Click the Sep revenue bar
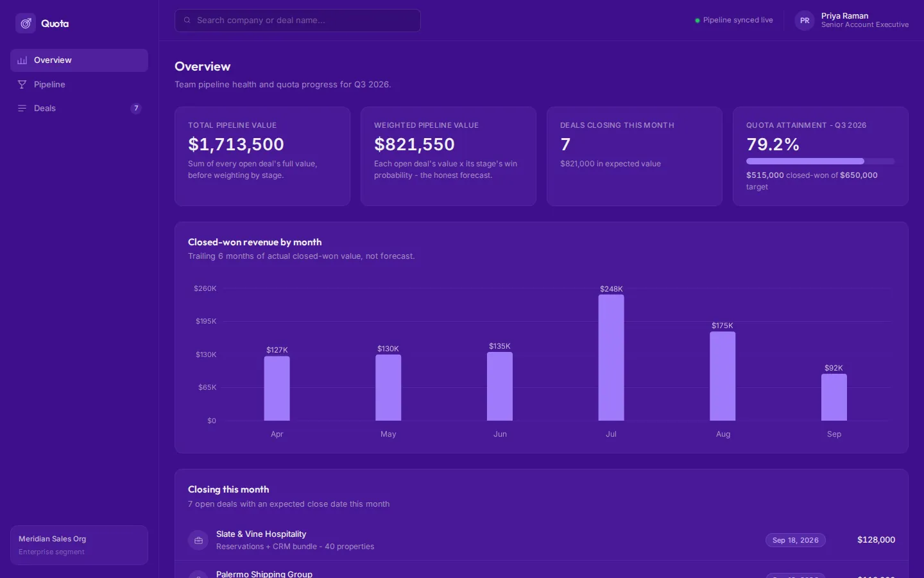 pos(834,398)
